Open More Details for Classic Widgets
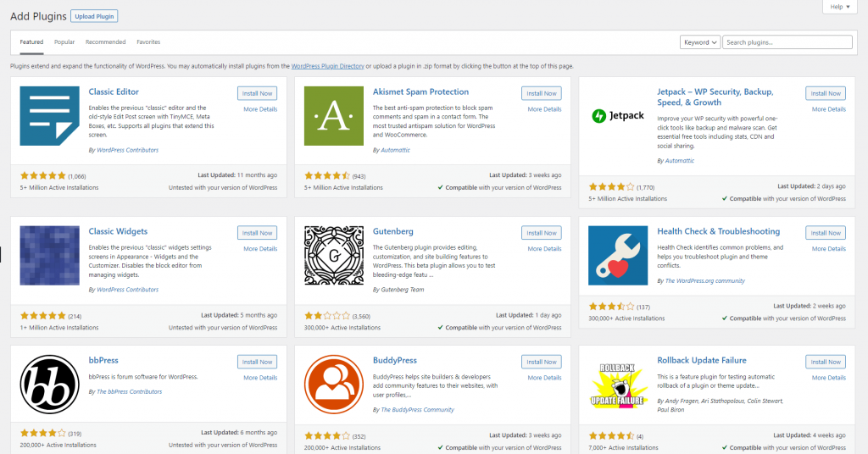 pyautogui.click(x=260, y=249)
